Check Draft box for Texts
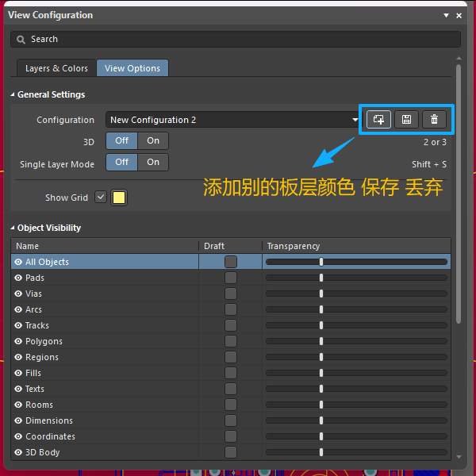Screen dimensions: 476x476 click(231, 389)
